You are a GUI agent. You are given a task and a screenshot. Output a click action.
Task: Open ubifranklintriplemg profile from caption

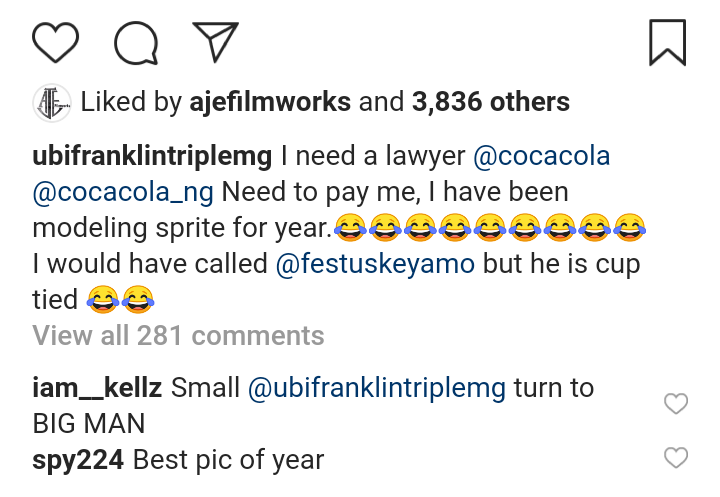pyautogui.click(x=153, y=157)
